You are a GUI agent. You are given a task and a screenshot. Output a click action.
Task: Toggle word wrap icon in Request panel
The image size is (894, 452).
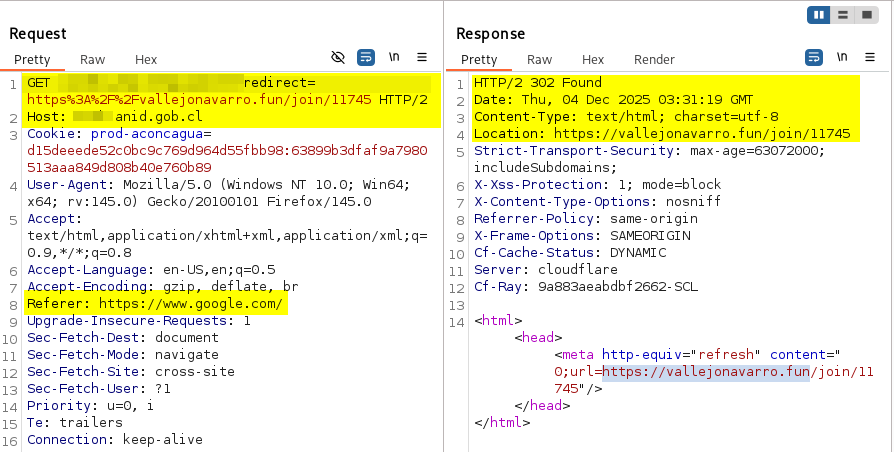(x=366, y=57)
